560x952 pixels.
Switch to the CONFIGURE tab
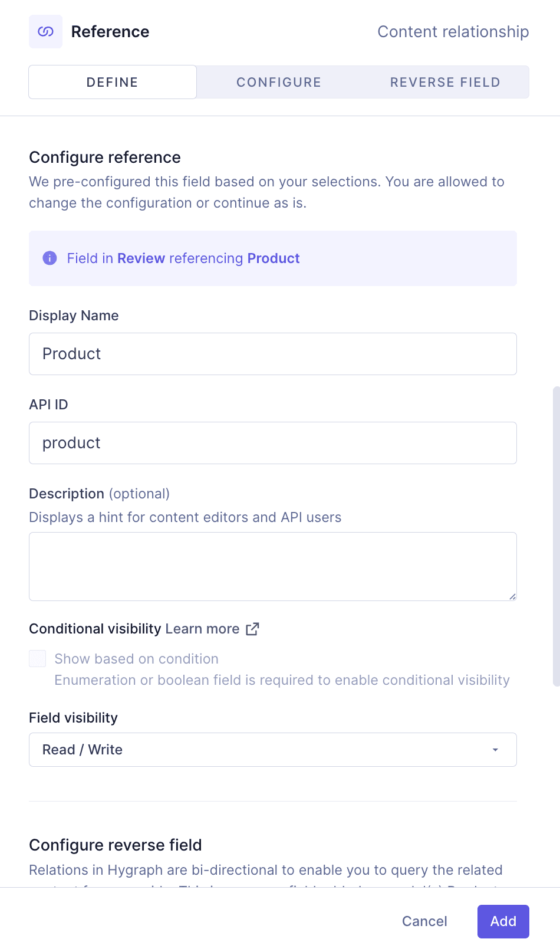tap(279, 82)
